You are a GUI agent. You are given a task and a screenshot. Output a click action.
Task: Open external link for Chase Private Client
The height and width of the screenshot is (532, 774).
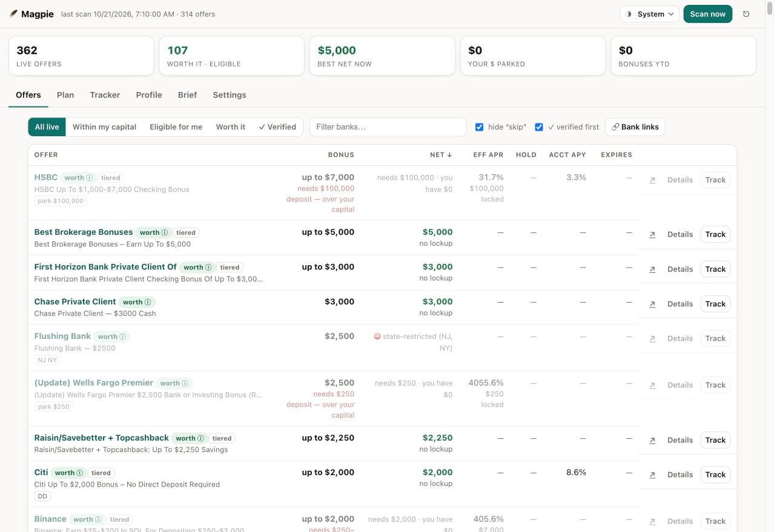click(x=652, y=304)
